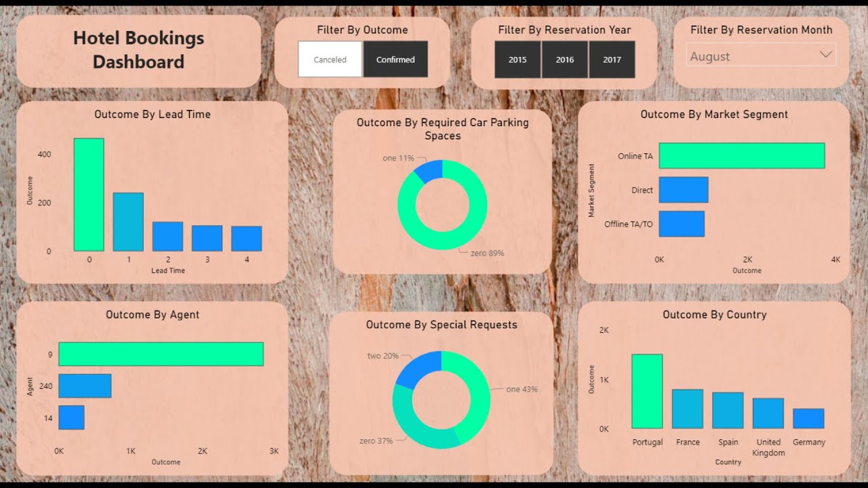Click the Online TA market segment bar

[x=742, y=155]
